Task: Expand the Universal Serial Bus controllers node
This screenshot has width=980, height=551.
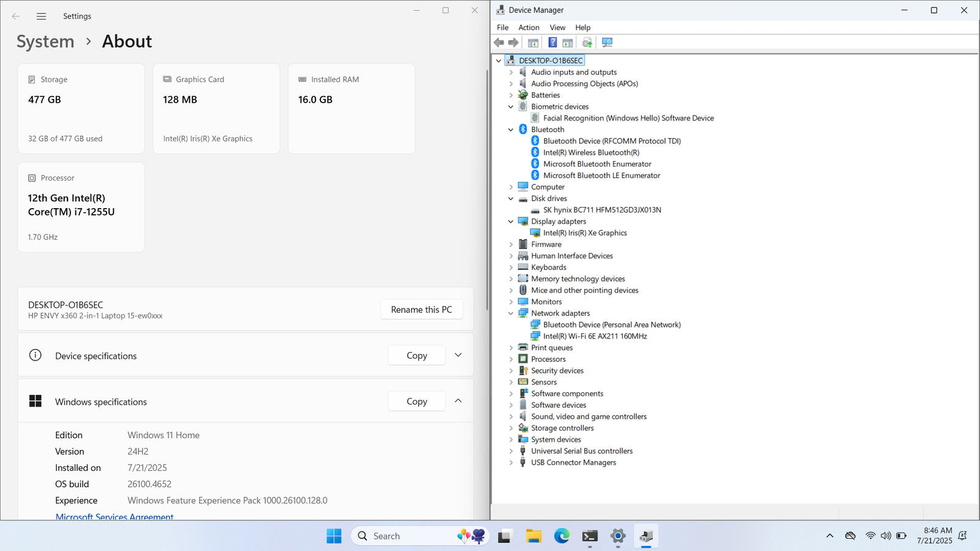Action: [x=511, y=451]
